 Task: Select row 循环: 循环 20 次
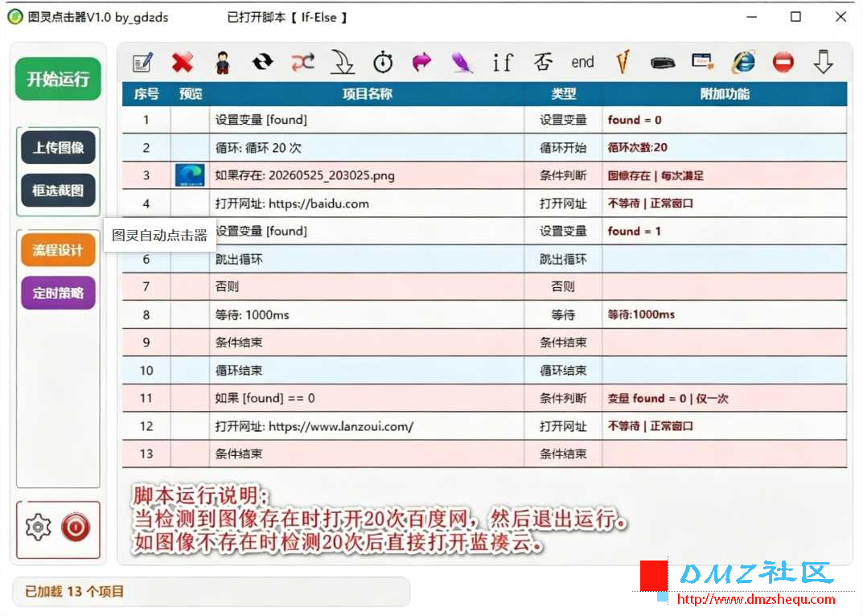(x=484, y=147)
